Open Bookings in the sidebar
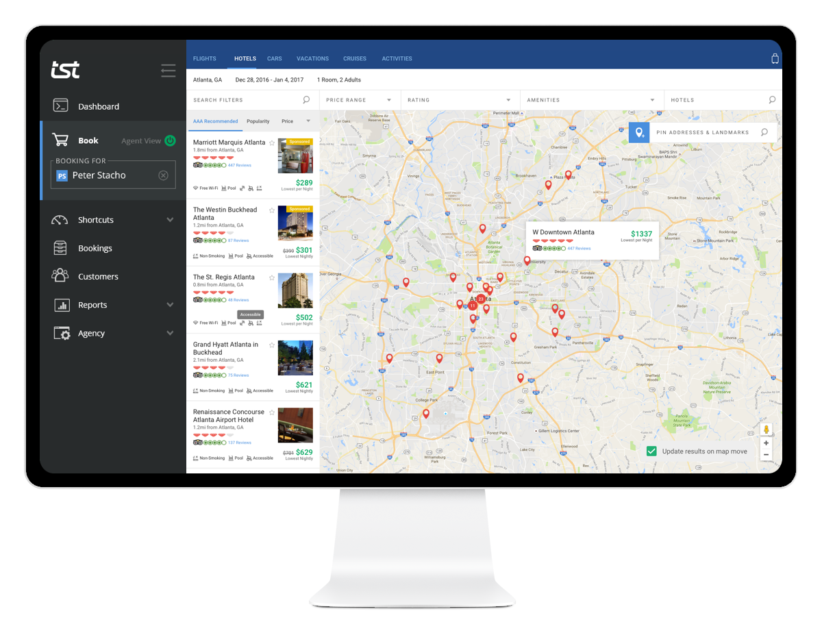This screenshot has height=644, width=822. point(95,248)
